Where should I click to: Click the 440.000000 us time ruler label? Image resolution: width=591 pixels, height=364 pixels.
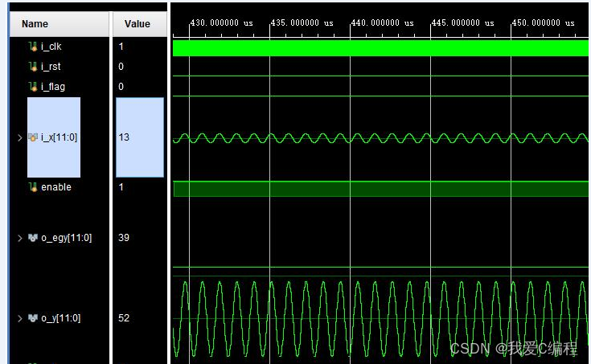click(x=382, y=23)
